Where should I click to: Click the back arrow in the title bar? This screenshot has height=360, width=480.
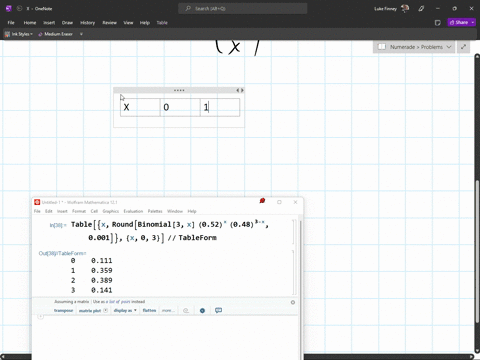click(x=19, y=9)
